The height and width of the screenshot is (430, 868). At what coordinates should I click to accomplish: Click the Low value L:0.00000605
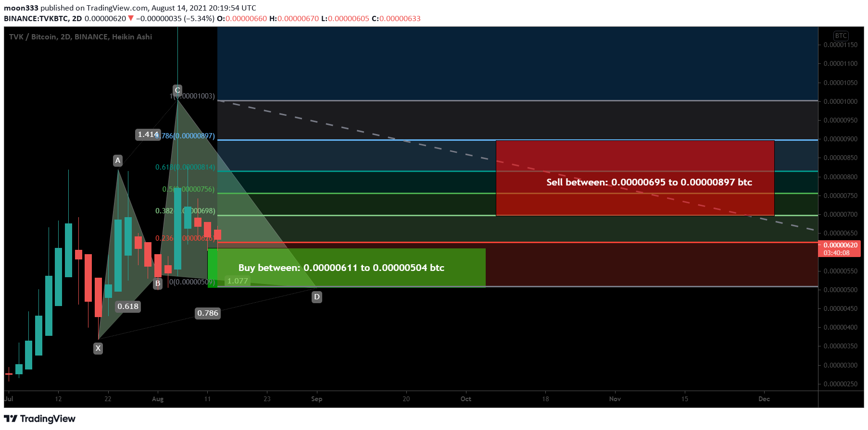345,19
